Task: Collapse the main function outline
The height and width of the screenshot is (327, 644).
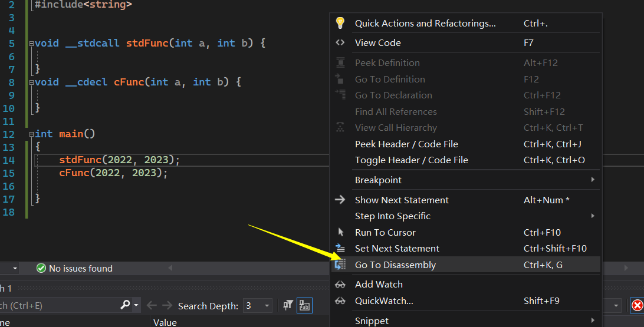Action: (x=31, y=134)
